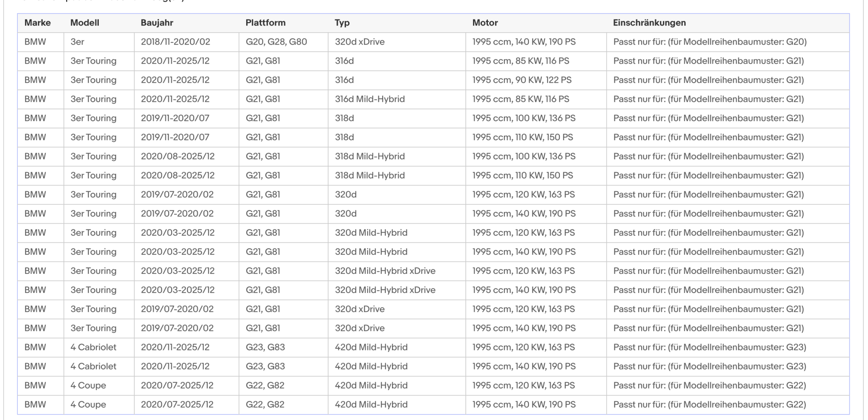
Task: Select '4 Cabriolet' in the 140 KW, 190 PS row
Action: (93, 366)
